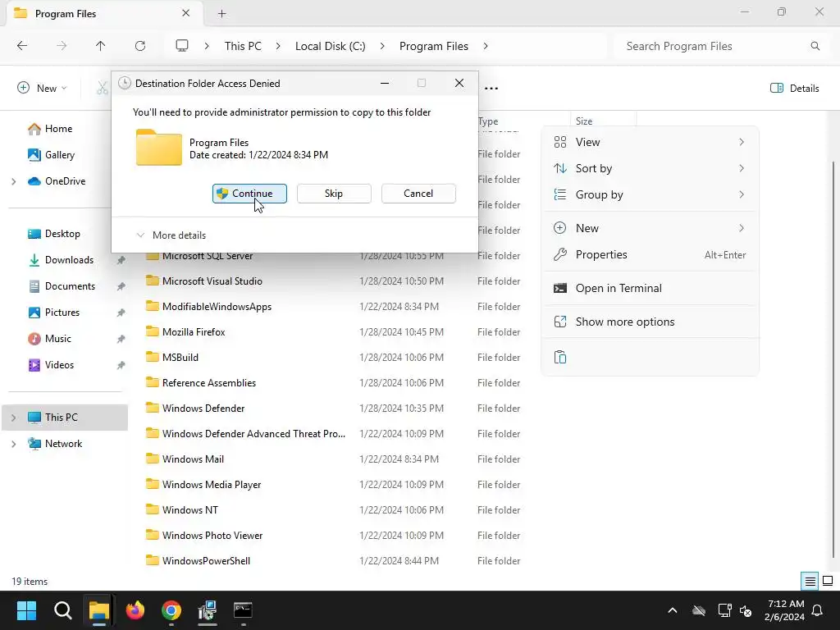Click chevron after Program Files in breadcrumb
The height and width of the screenshot is (630, 840).
point(486,46)
